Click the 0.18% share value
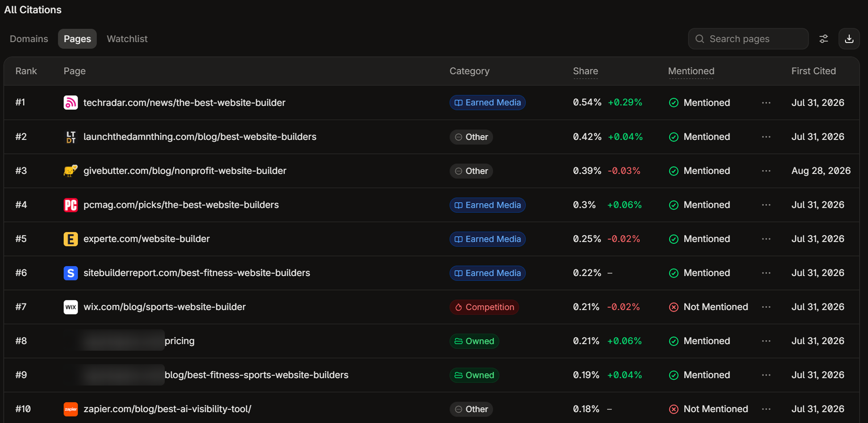This screenshot has width=868, height=423. coord(586,409)
